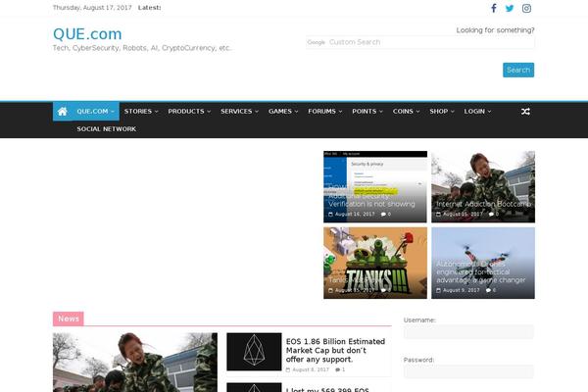Image resolution: width=588 pixels, height=392 pixels.
Task: Open Autonomous Drones featured tile
Action: pyautogui.click(x=483, y=263)
